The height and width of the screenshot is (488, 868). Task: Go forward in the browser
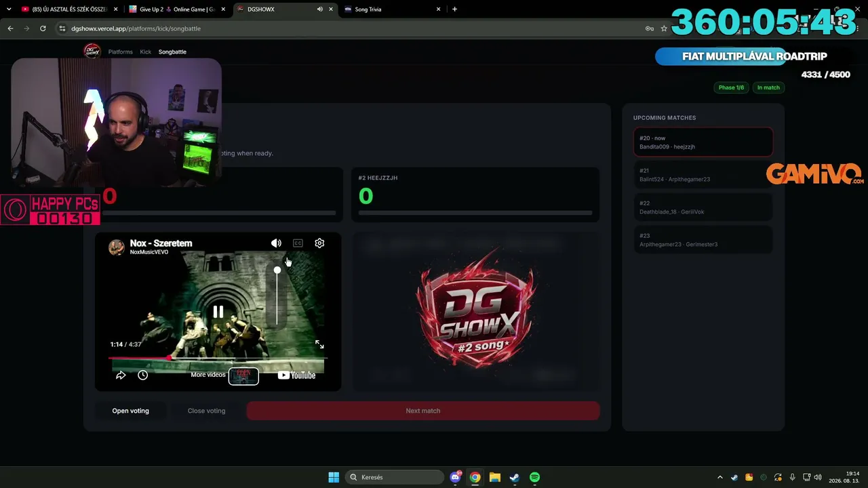click(26, 28)
